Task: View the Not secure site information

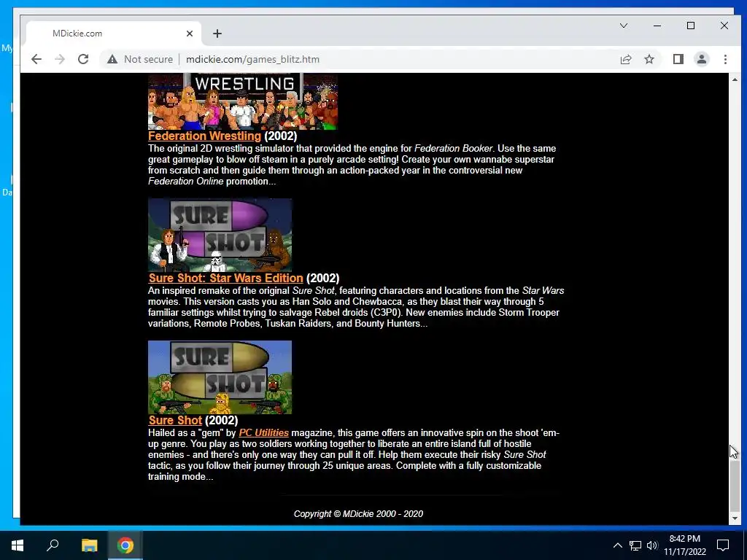Action: (140, 59)
